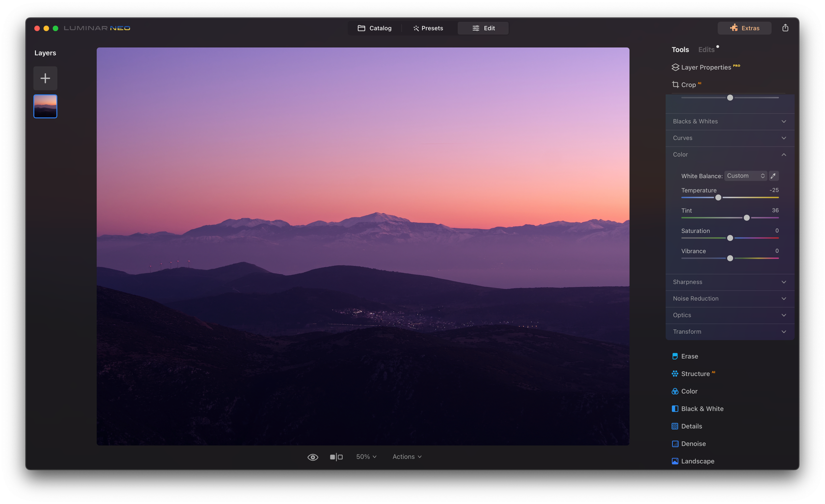Open the Structure AI tool
Viewport: 825px width, 504px height.
coord(693,374)
